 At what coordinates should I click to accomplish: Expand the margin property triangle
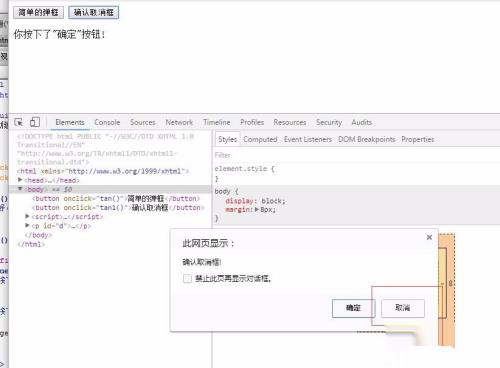coord(257,210)
